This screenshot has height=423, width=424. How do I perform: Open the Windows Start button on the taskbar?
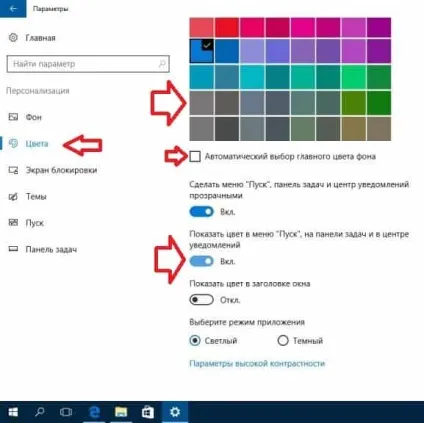13,412
